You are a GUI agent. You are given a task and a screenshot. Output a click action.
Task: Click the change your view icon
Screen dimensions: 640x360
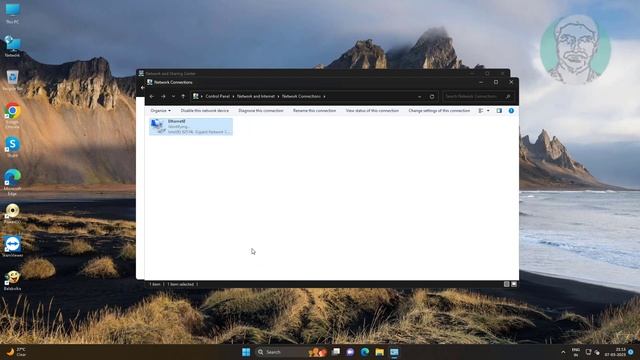point(481,111)
